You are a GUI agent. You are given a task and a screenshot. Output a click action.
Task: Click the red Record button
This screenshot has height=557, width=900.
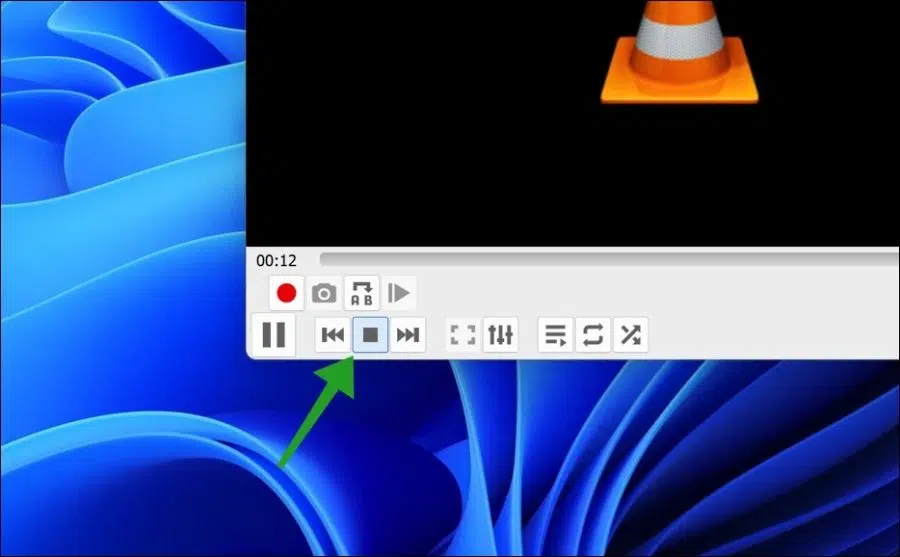click(286, 293)
